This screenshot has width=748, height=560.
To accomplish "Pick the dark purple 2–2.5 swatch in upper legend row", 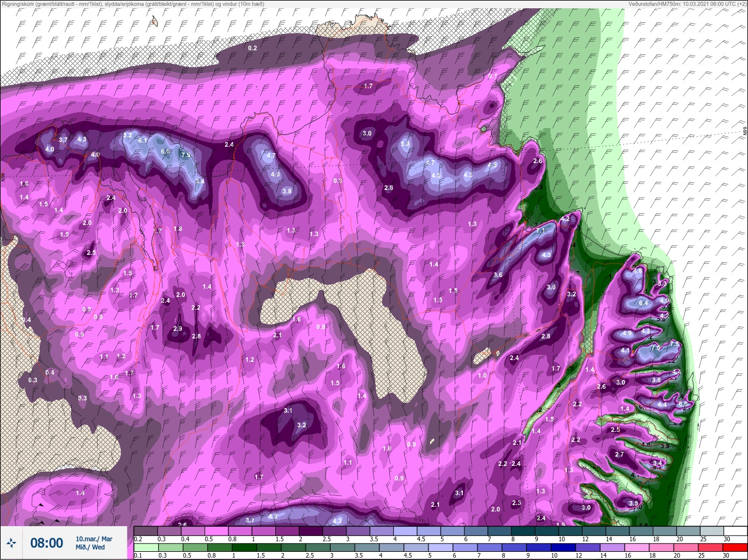I will tap(311, 531).
